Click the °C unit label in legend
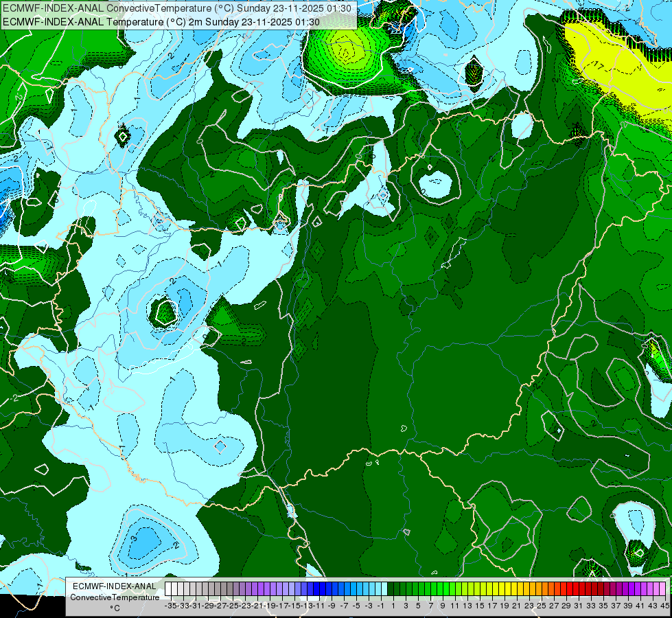 (115, 608)
